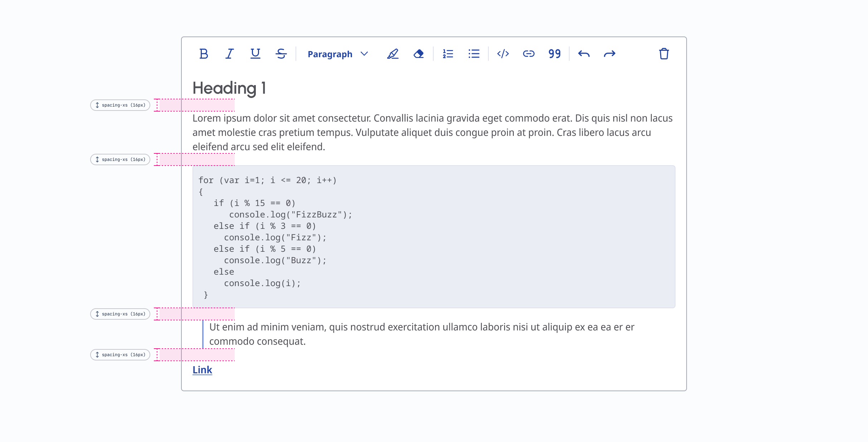Apply strikethrough formatting
The image size is (868, 442).
[x=281, y=54]
